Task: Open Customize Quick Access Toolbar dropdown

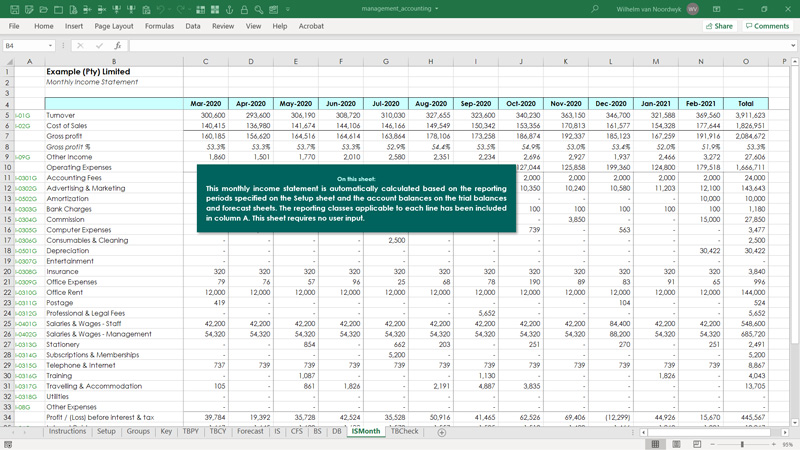Action: (x=288, y=9)
